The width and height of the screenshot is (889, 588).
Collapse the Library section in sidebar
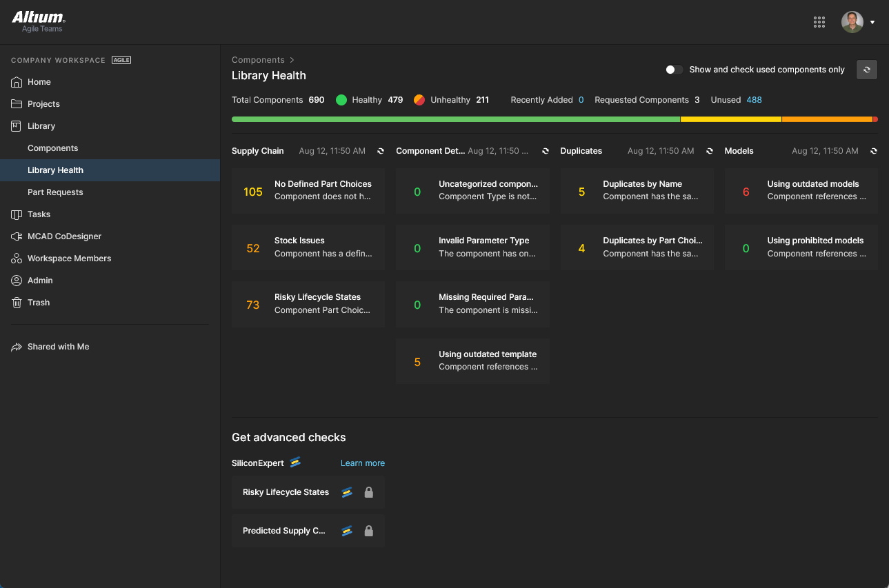click(41, 126)
